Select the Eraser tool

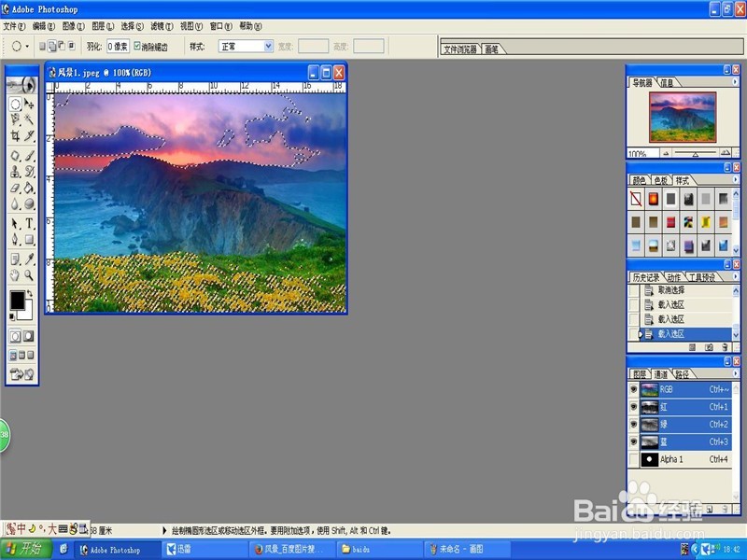[x=15, y=188]
